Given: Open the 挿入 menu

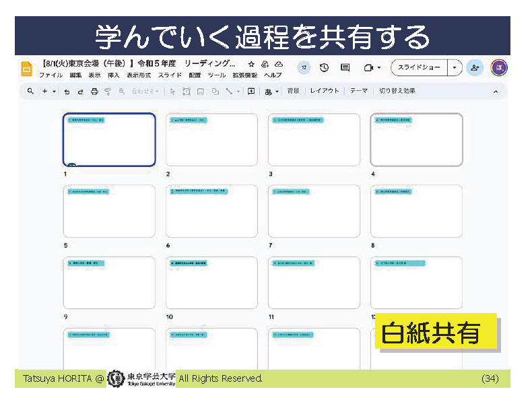Looking at the screenshot, I should click(x=113, y=75).
